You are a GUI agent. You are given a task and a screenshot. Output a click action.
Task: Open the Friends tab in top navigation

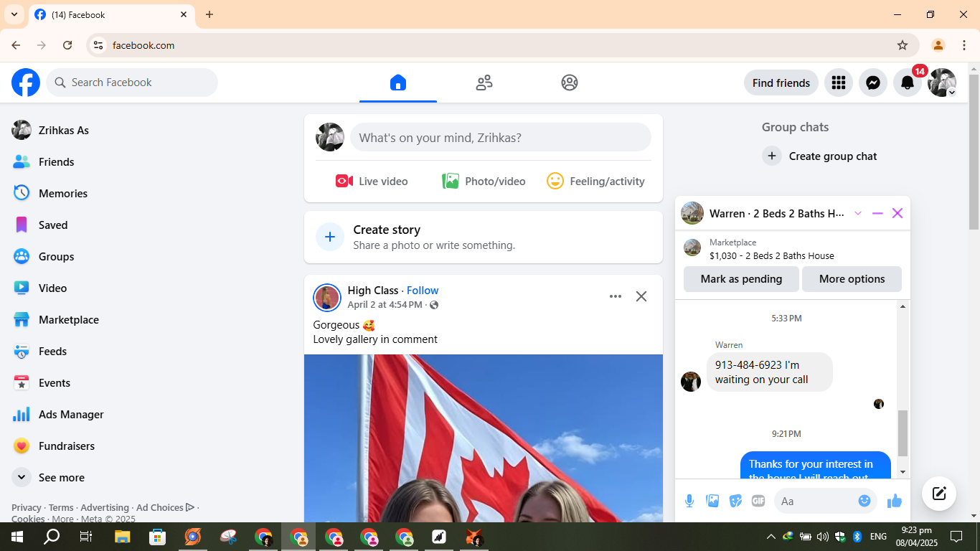(x=484, y=83)
